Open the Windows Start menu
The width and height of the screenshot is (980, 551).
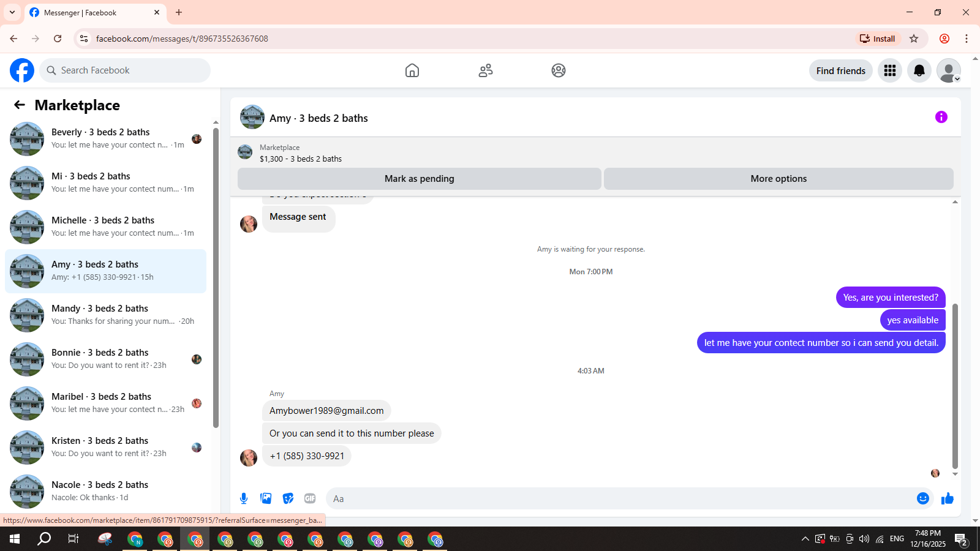(x=15, y=539)
